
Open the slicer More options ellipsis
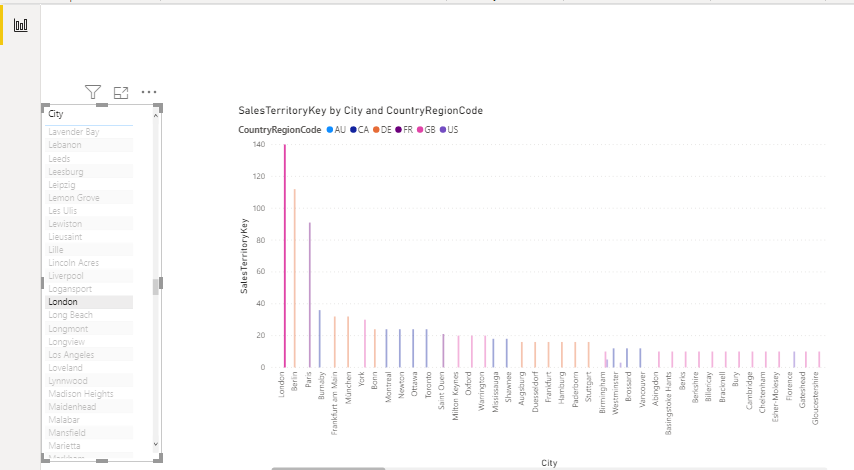[149, 93]
